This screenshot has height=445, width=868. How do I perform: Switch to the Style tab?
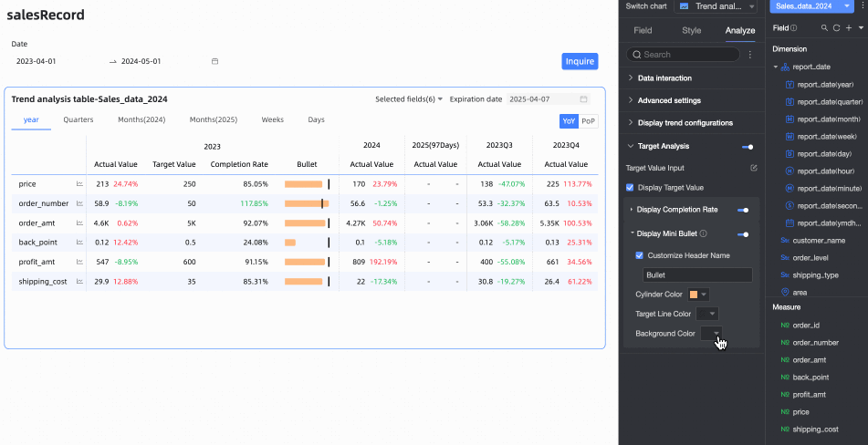pos(691,30)
